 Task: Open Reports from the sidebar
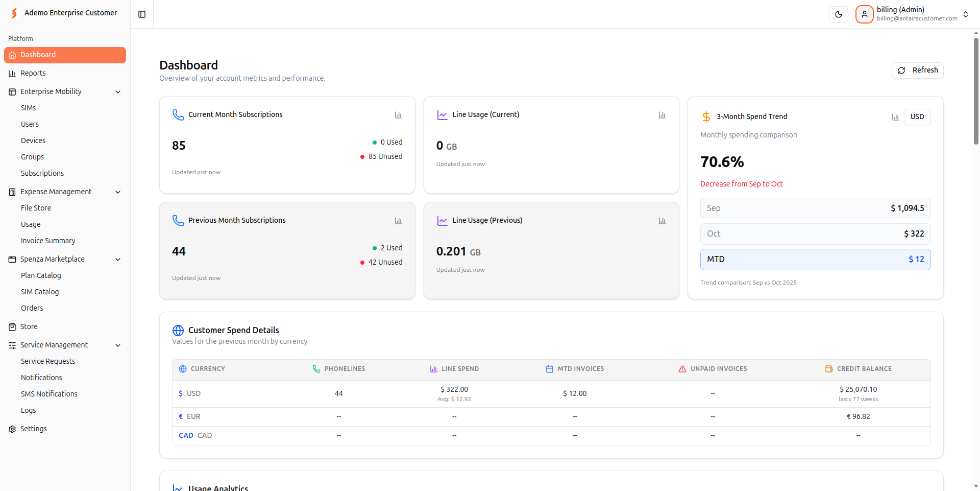pyautogui.click(x=33, y=74)
